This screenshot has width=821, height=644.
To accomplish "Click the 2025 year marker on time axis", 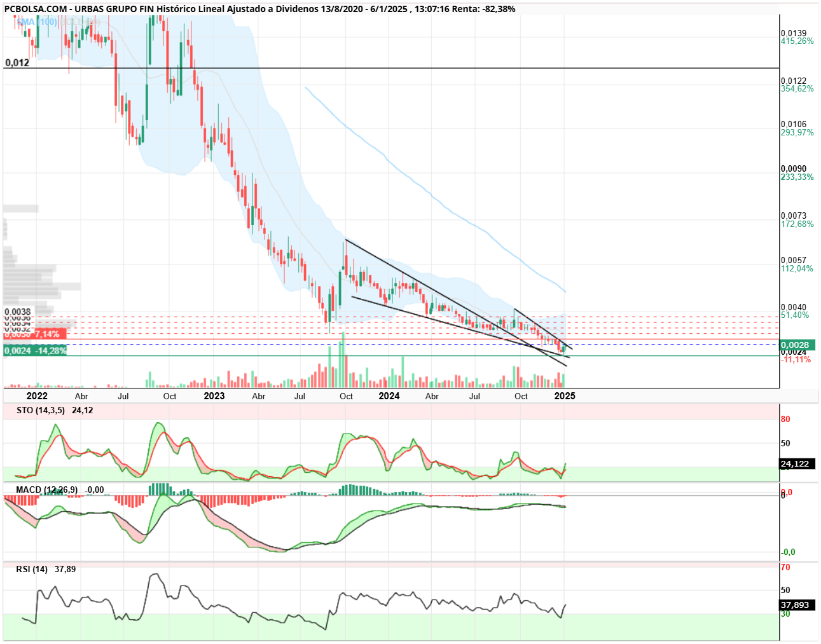I will coord(565,396).
